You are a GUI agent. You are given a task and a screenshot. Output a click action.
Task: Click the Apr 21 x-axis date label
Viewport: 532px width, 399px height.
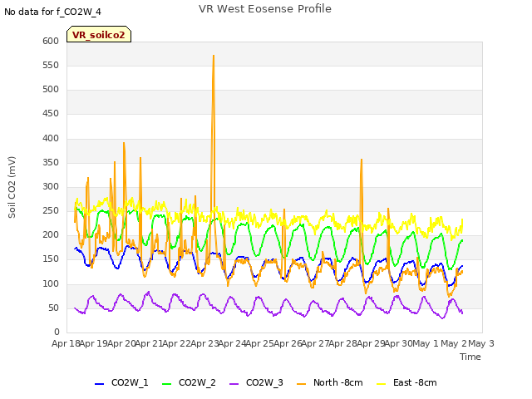tap(149, 343)
